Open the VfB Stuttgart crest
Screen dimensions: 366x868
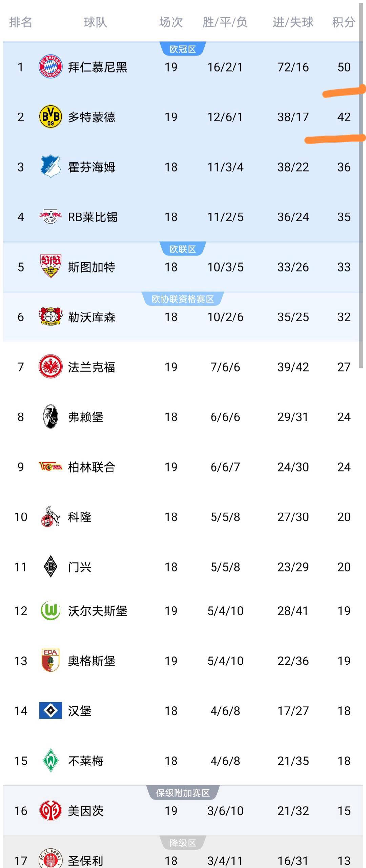click(50, 267)
